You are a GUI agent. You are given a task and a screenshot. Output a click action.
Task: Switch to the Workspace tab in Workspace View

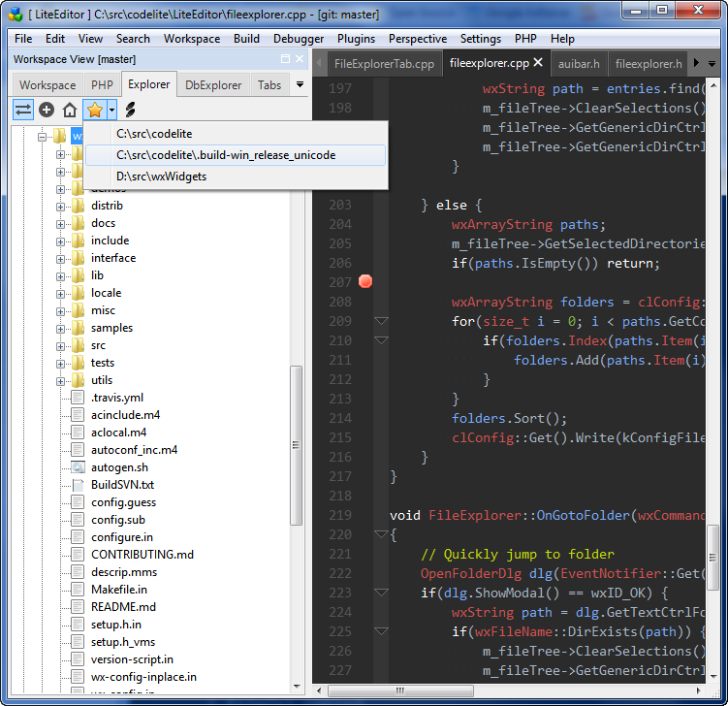tap(47, 85)
